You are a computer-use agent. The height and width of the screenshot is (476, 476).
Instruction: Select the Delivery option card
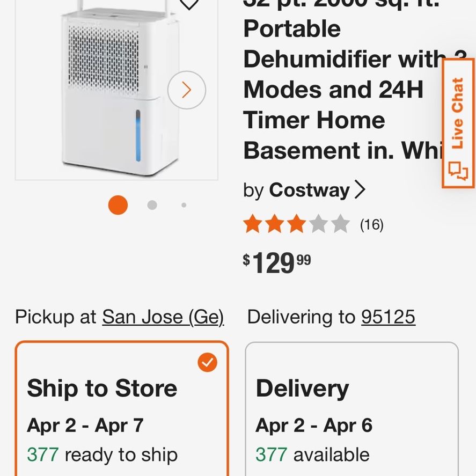351,409
